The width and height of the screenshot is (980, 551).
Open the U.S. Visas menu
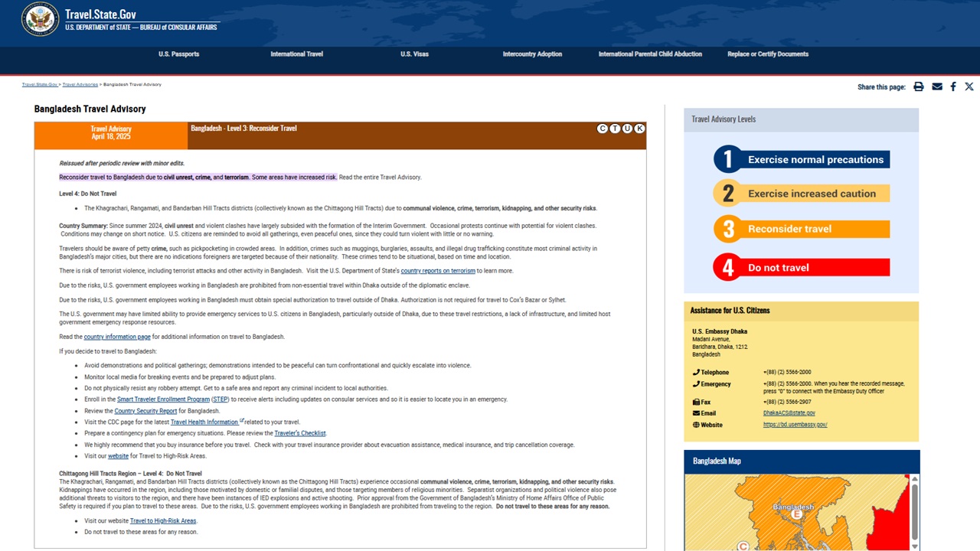(x=414, y=54)
